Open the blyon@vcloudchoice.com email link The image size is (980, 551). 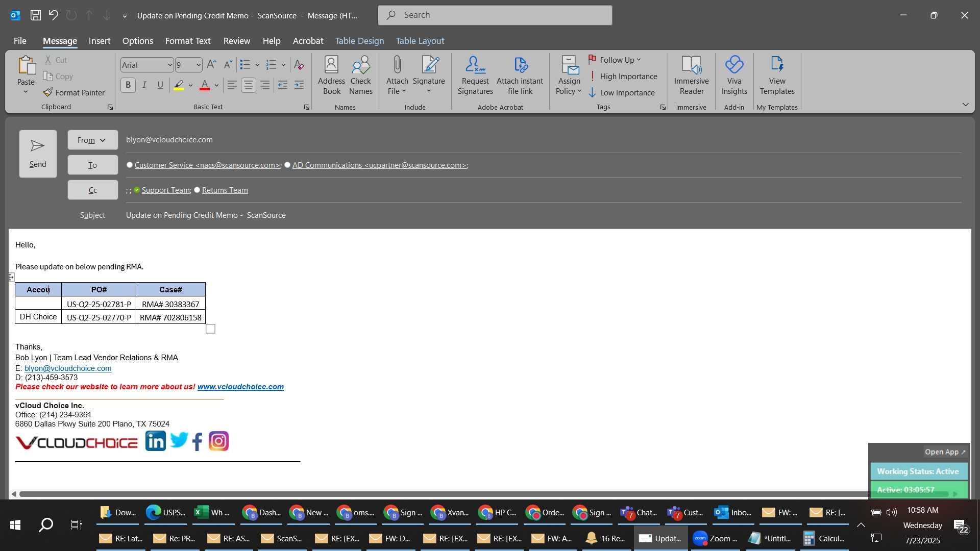tap(68, 368)
